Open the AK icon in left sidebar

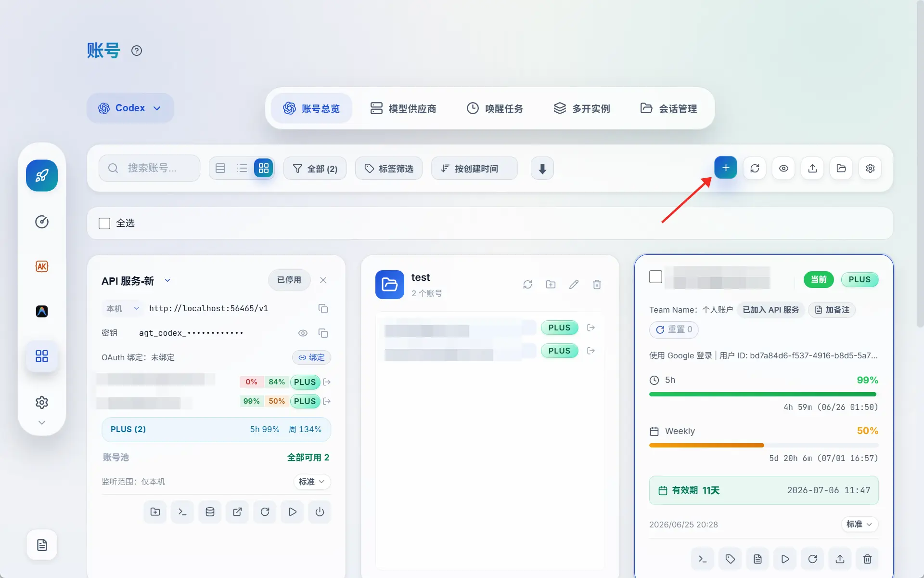42,266
